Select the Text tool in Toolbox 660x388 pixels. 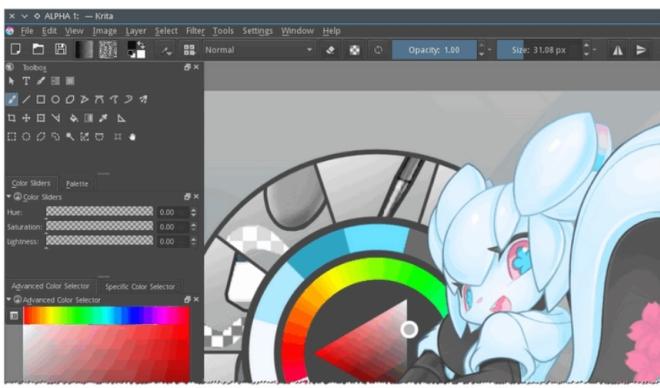click(x=26, y=81)
